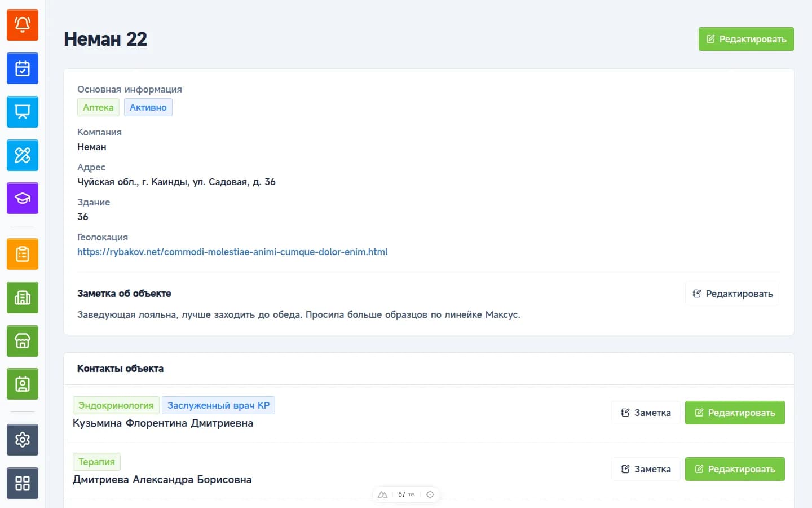Click the building number 36 under Здание
This screenshot has width=812, height=508.
point(83,217)
